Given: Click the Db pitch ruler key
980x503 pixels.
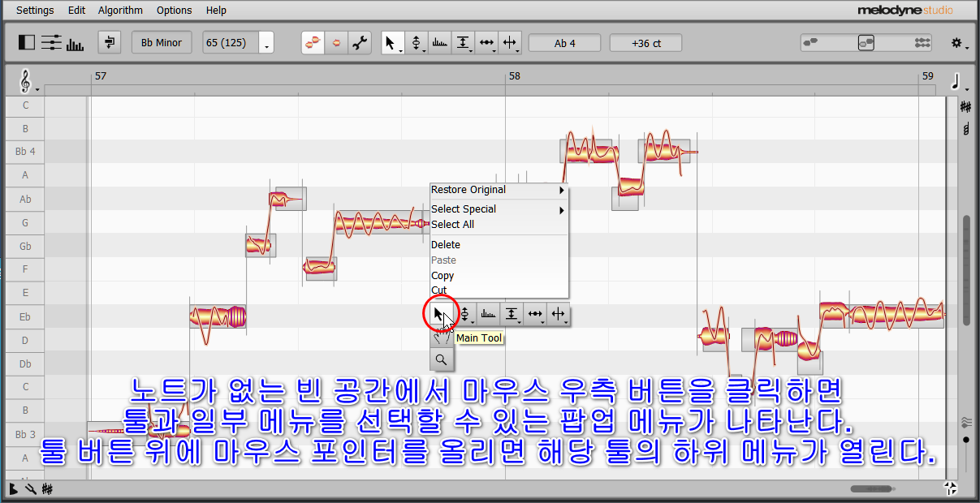Looking at the screenshot, I should point(25,364).
